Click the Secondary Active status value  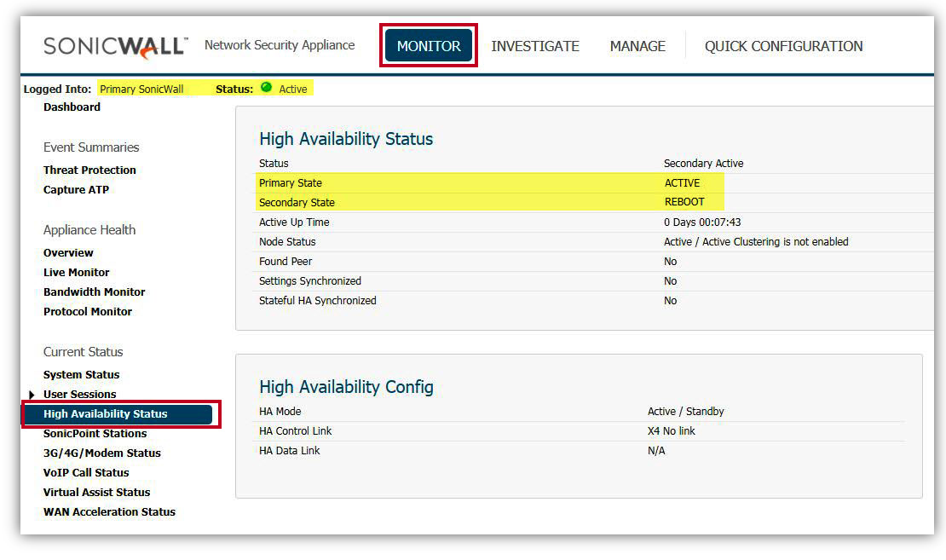click(703, 164)
